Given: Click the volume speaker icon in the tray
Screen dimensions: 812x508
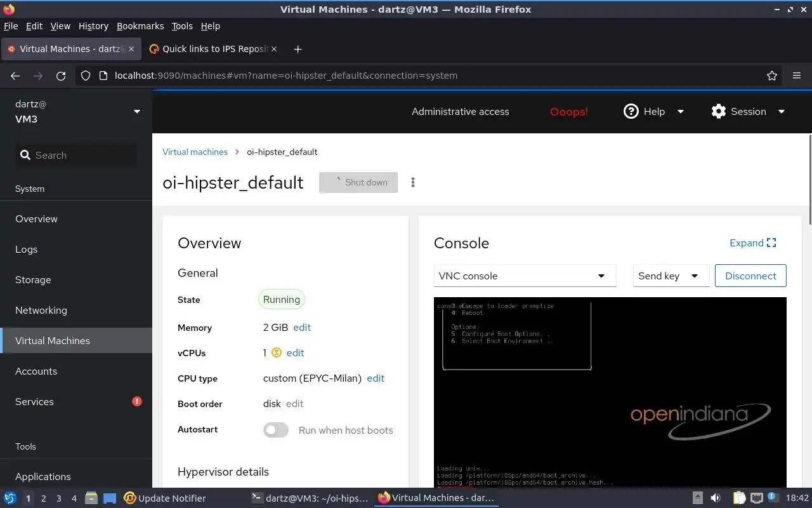Looking at the screenshot, I should (716, 498).
